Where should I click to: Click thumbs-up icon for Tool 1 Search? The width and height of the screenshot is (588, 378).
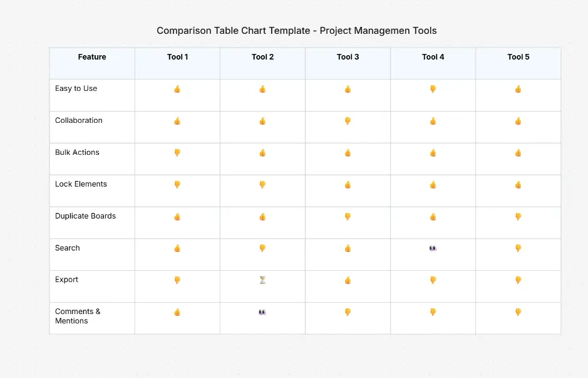click(177, 248)
